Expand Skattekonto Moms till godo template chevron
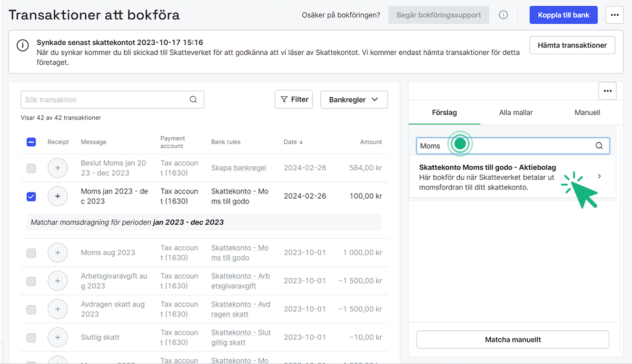This screenshot has height=364, width=632. [x=599, y=177]
